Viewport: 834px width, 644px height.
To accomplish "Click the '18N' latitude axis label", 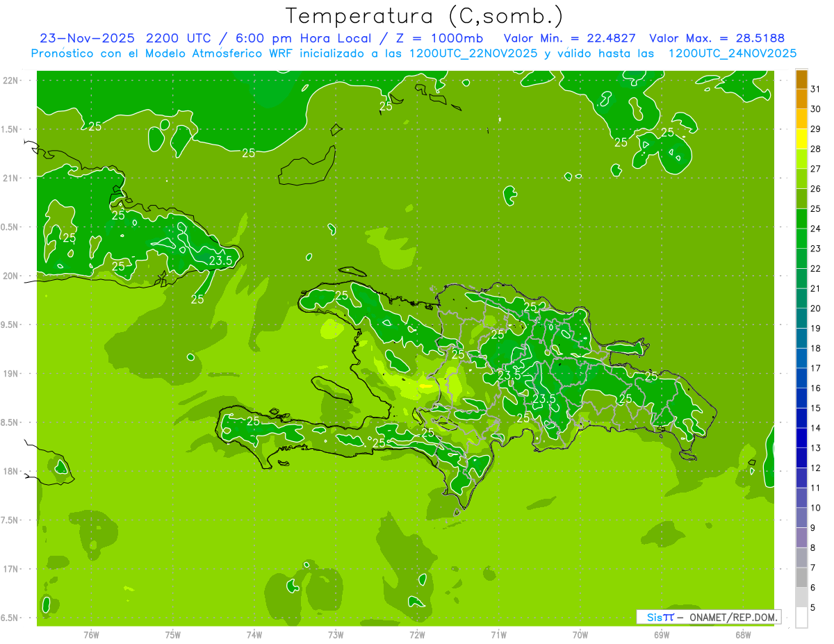I will [10, 471].
